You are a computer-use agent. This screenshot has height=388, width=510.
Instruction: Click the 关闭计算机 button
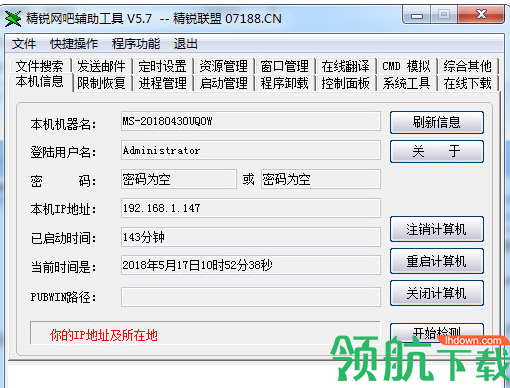(x=437, y=293)
